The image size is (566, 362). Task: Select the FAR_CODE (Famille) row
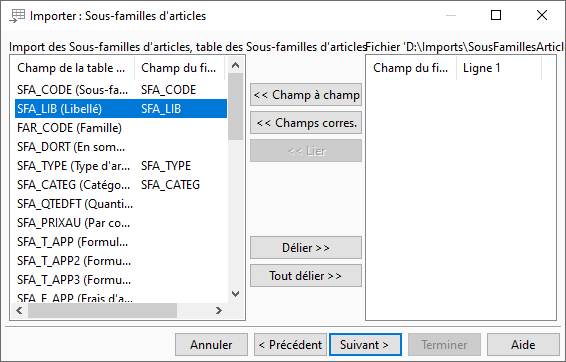point(121,128)
